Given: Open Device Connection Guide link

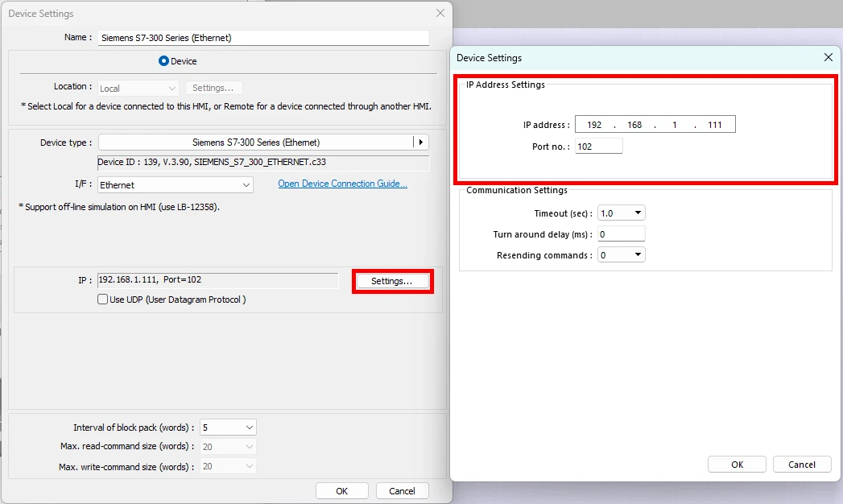Looking at the screenshot, I should point(342,184).
